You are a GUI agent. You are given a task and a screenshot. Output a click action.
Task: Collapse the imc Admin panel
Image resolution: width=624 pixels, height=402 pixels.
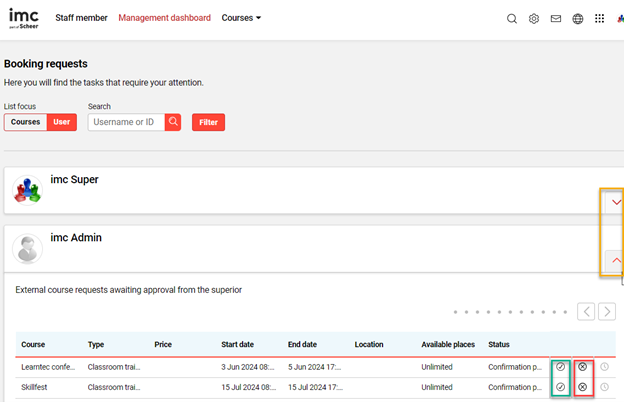pyautogui.click(x=616, y=259)
